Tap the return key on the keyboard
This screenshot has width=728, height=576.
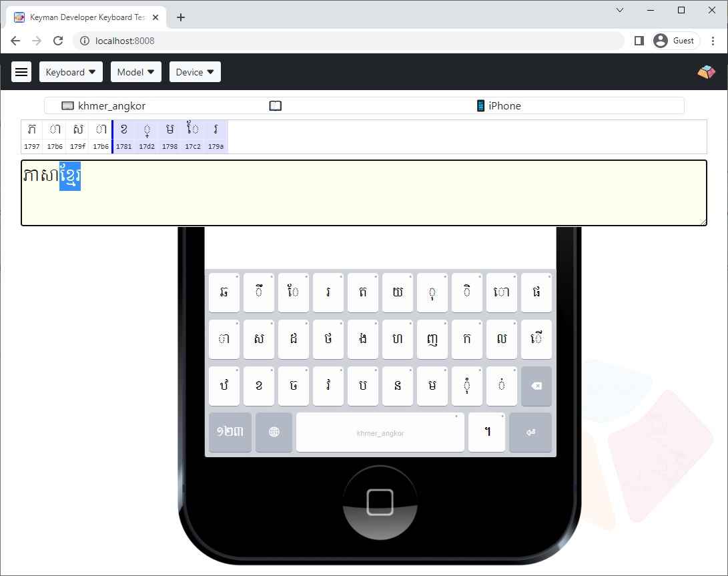tap(530, 432)
